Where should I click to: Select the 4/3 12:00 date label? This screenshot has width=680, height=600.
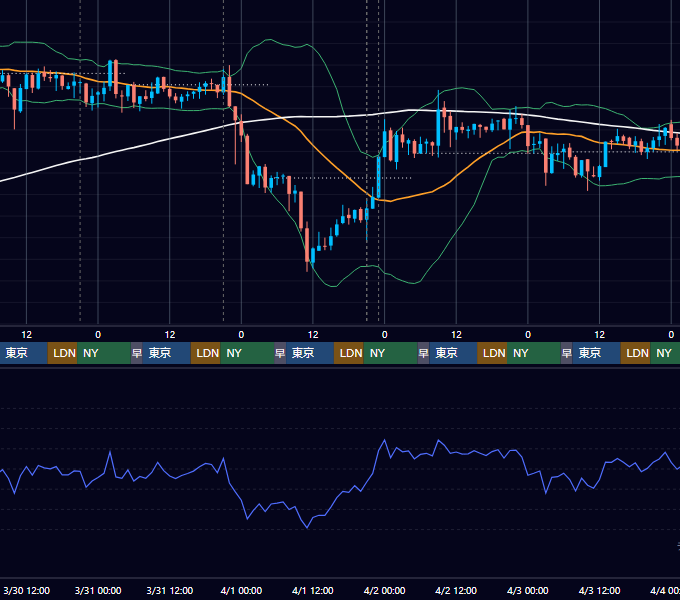599,590
